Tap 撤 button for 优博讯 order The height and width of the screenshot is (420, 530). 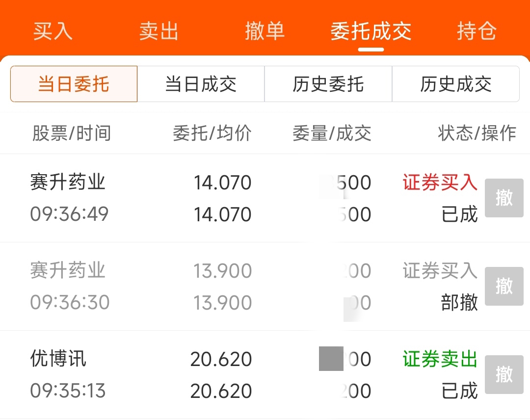504,374
